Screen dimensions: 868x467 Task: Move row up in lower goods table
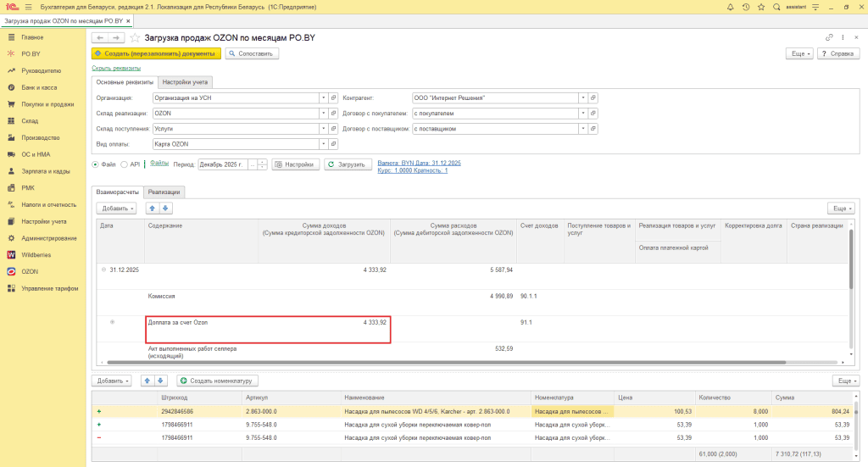click(147, 381)
